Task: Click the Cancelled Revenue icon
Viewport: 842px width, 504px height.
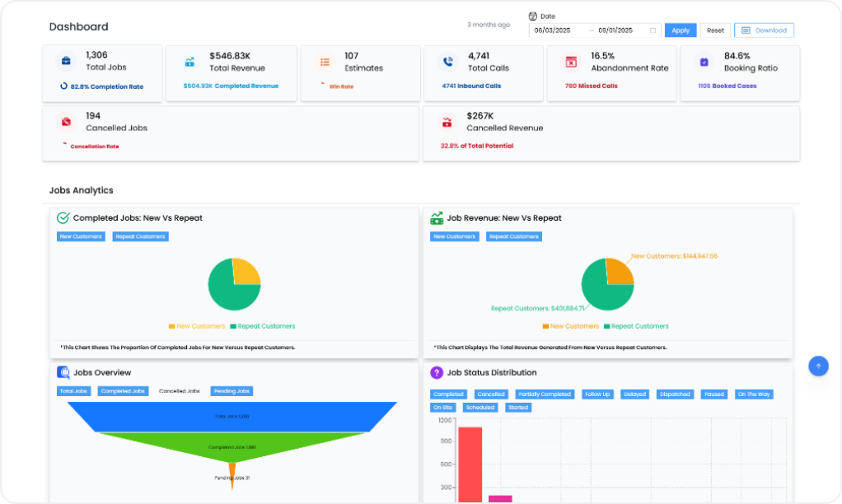Action: coord(446,120)
